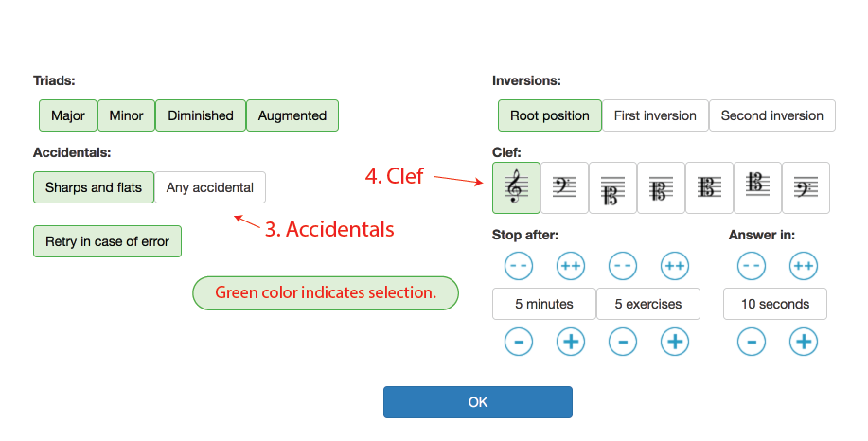Toggle Retry in case of error
The width and height of the screenshot is (868, 441).
107,241
